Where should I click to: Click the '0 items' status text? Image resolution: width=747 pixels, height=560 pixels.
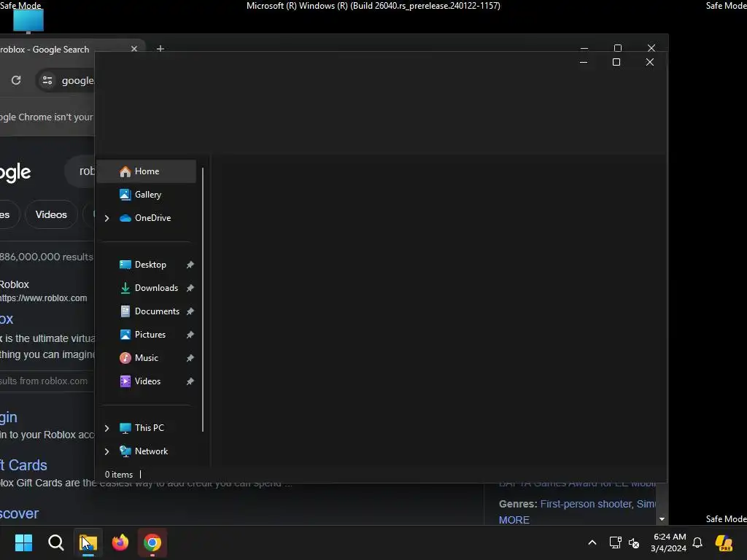(119, 475)
